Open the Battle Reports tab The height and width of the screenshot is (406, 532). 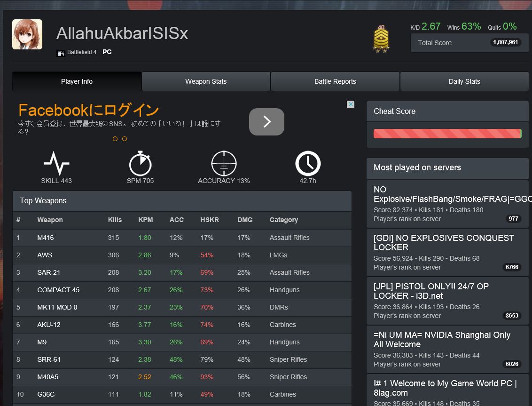(x=335, y=81)
